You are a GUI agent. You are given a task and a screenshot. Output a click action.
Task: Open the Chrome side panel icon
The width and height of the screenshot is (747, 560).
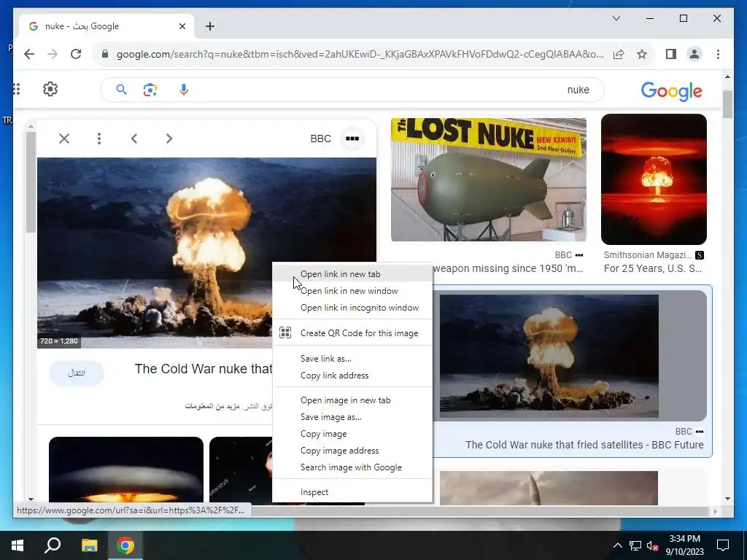(x=671, y=54)
